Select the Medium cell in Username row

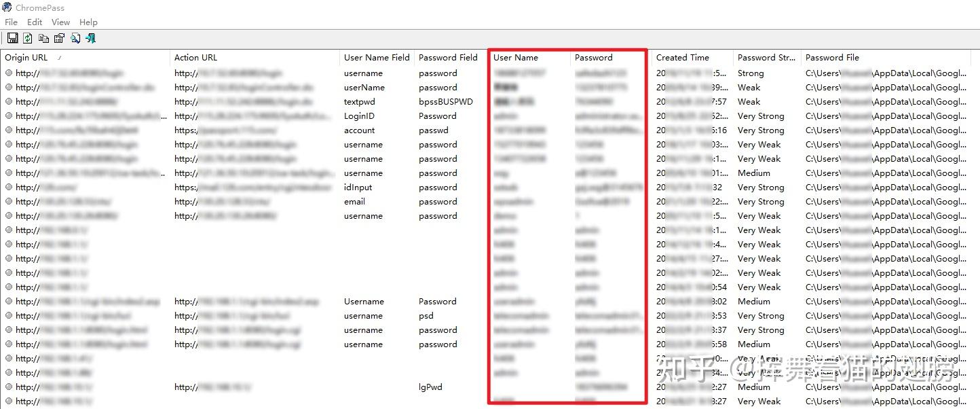coord(754,302)
